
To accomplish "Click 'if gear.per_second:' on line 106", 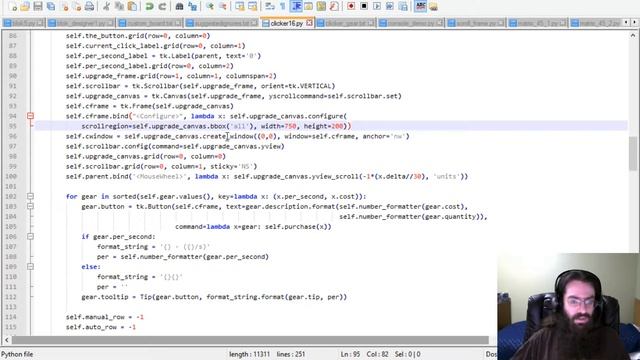I will point(118,237).
